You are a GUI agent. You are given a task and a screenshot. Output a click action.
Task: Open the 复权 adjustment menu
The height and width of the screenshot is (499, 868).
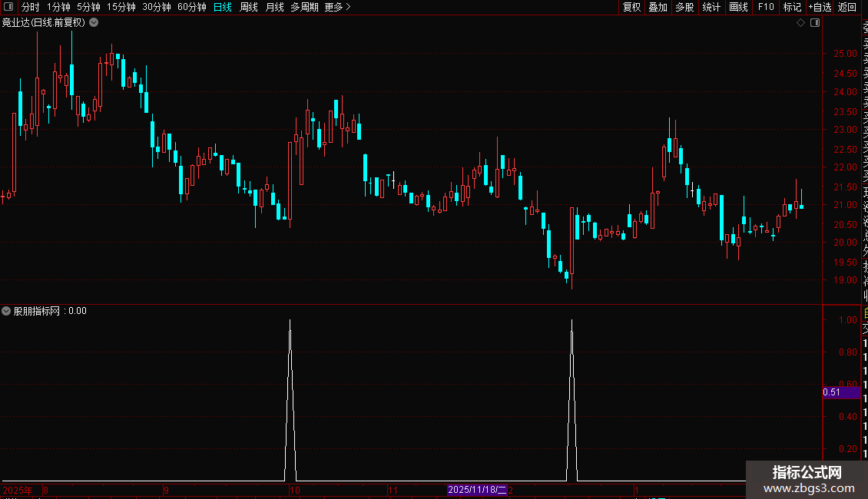pyautogui.click(x=631, y=7)
